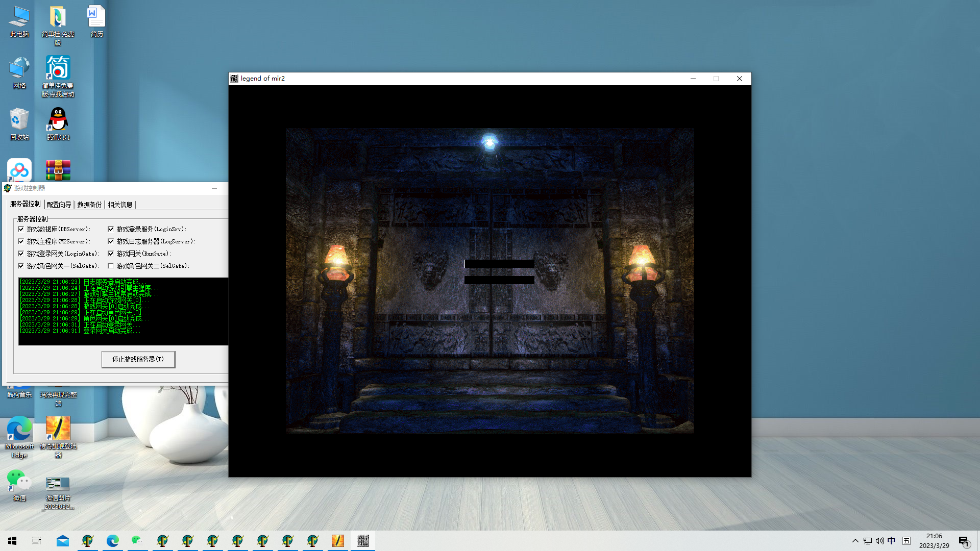Screen dimensions: 980x551
Task: Open volume control tray icon
Action: click(880, 541)
